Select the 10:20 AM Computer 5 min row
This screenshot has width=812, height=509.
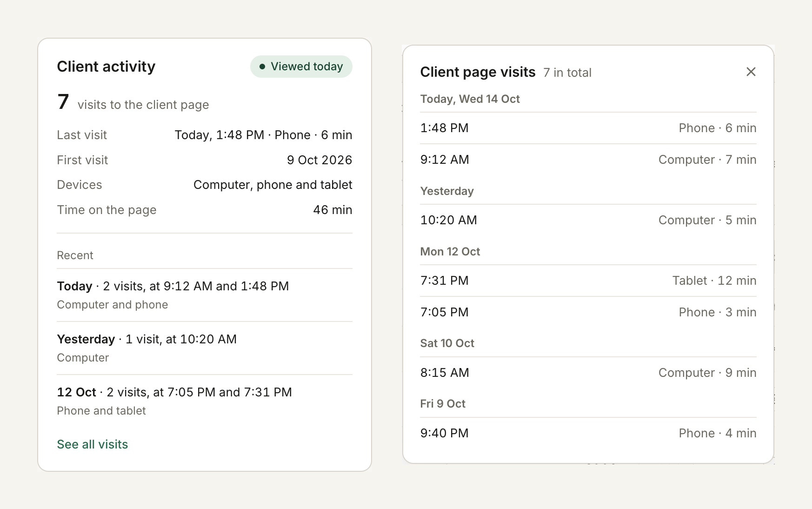pos(588,220)
